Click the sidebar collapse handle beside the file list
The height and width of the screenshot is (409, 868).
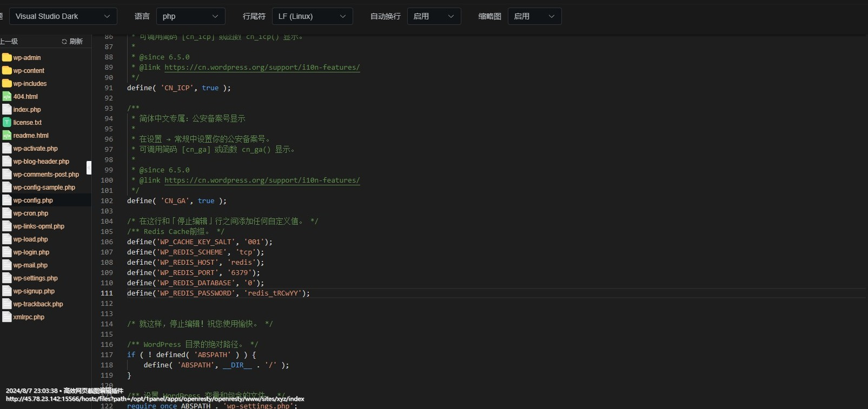click(x=89, y=167)
